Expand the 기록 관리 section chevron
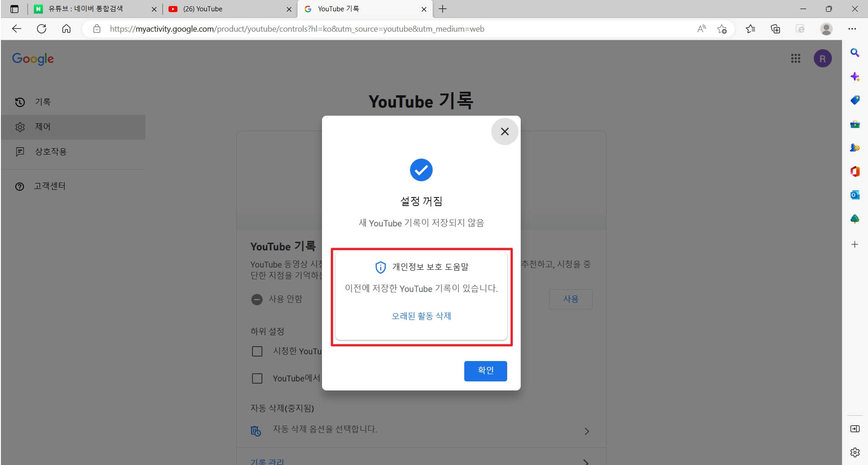Image resolution: width=868 pixels, height=465 pixels. [x=586, y=462]
